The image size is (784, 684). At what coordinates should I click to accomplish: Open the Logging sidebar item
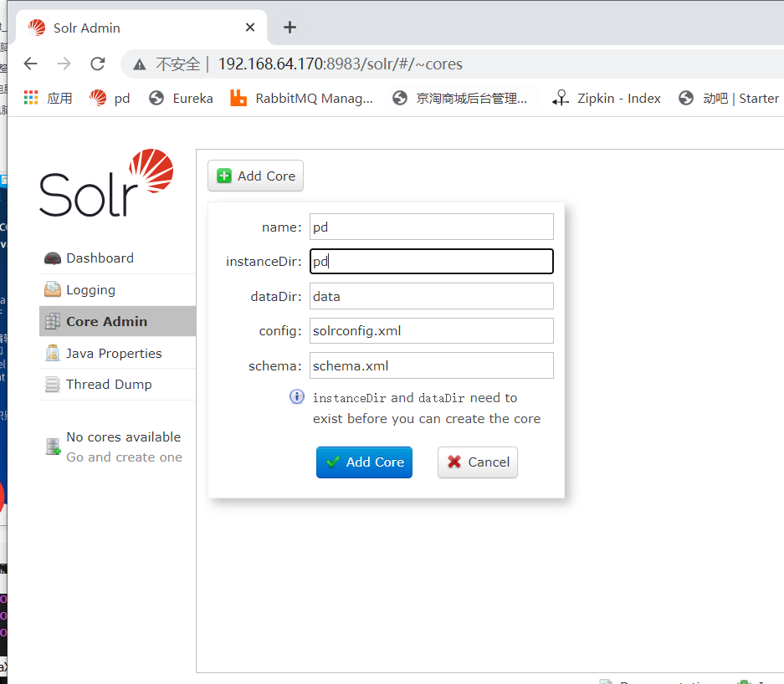[117, 290]
